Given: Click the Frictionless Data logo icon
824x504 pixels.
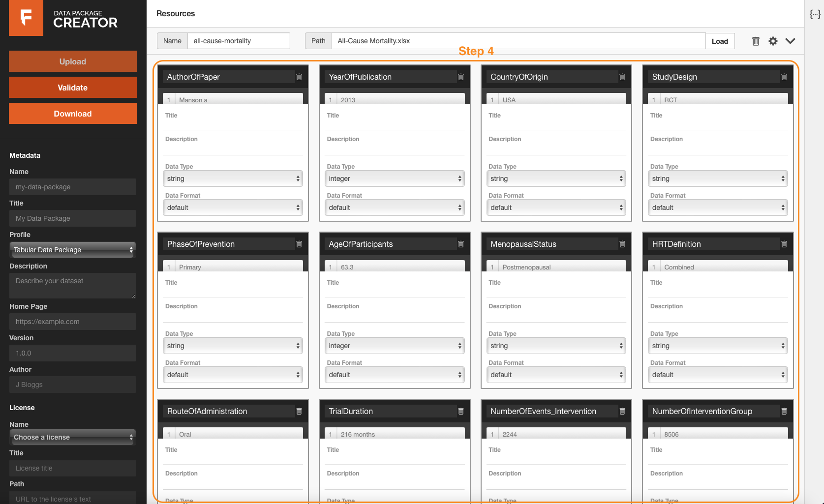Looking at the screenshot, I should pos(26,18).
